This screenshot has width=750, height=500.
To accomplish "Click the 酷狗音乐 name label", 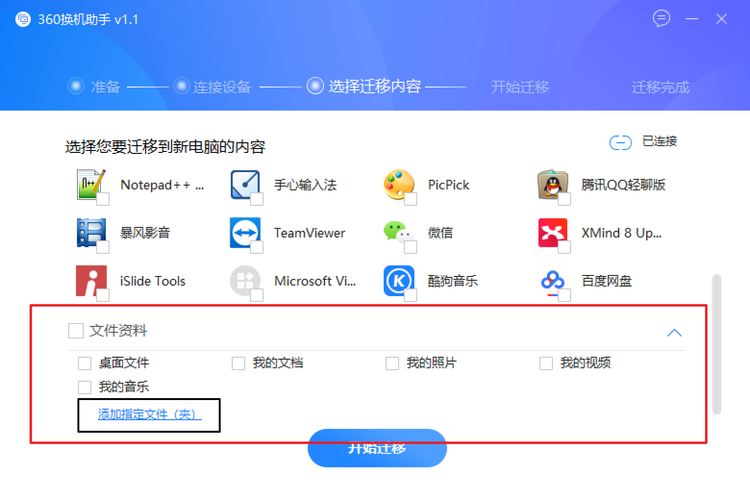I will [452, 281].
